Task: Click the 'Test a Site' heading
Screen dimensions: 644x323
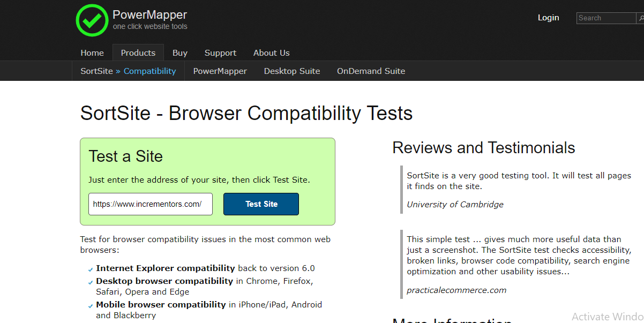Action: point(125,156)
